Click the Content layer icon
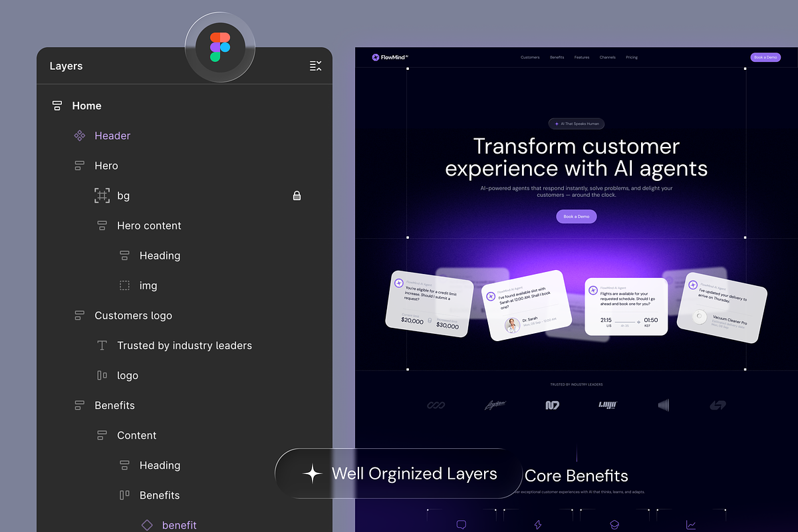Screen dimensions: 798x532 pos(102,436)
